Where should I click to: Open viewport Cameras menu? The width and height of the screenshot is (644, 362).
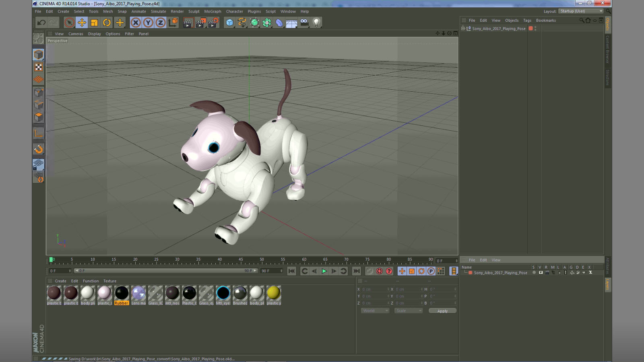pos(76,34)
